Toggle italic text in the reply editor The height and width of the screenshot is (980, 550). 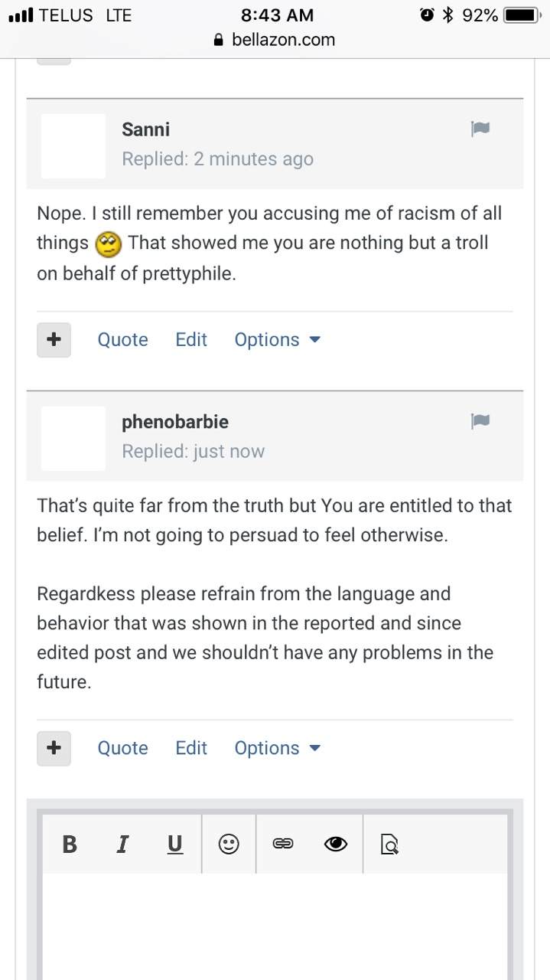pos(122,844)
